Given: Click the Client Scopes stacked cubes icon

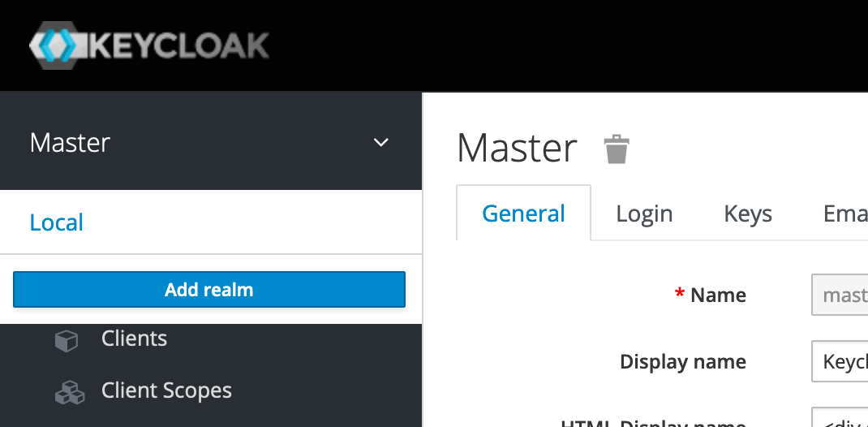Looking at the screenshot, I should 69,392.
